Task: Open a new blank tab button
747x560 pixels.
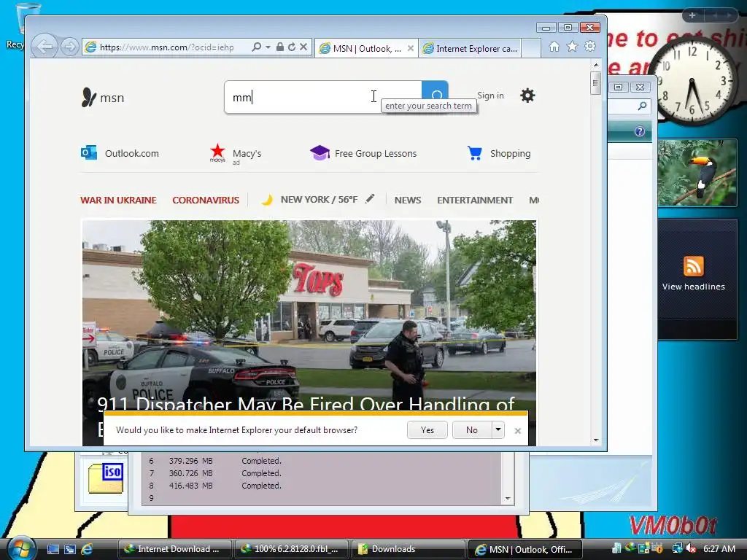Action: coord(531,48)
